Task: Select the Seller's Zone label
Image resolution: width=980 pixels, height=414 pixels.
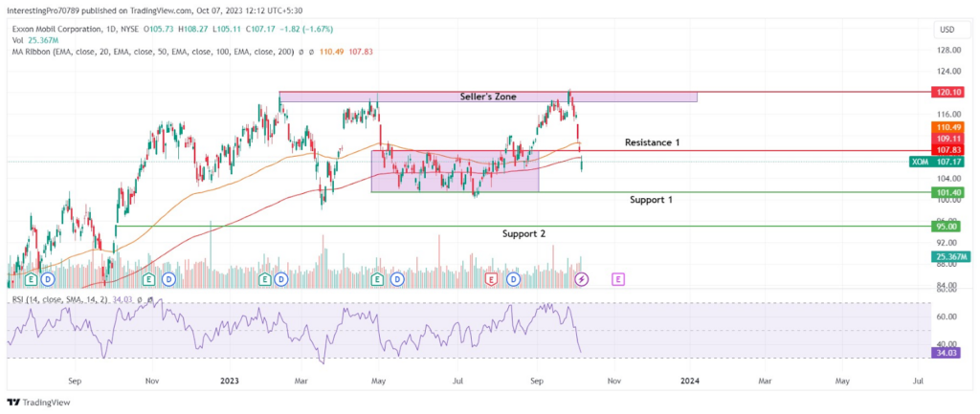Action: coord(488,97)
